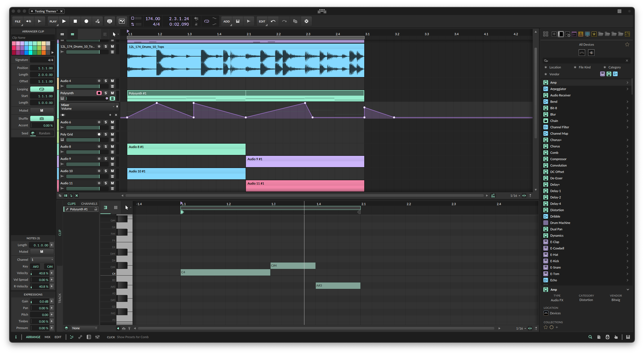Pick the pink clip color swatch
This screenshot has height=354, width=644.
14,43
